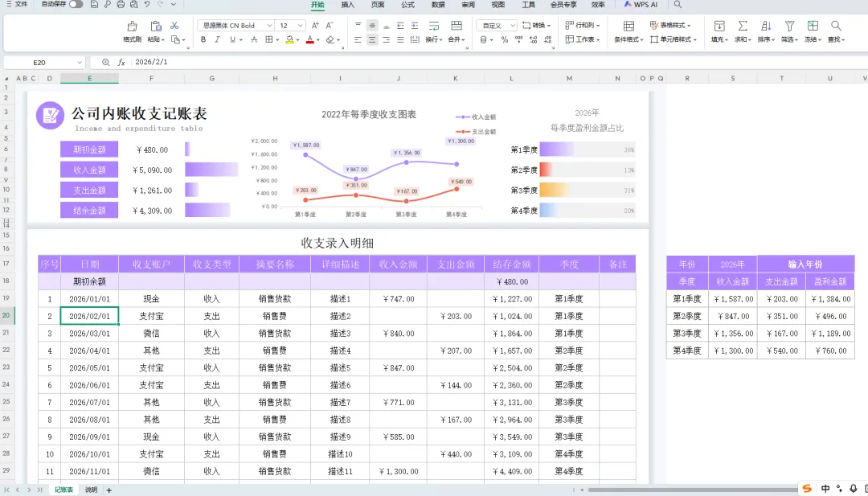Click the ¥4,309.00 结余金额 value
The image size is (868, 496).
click(152, 211)
